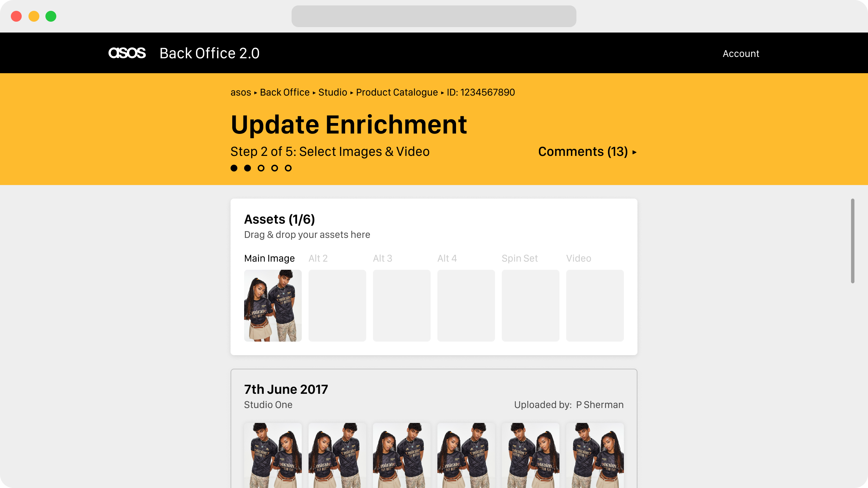Screen dimensions: 868x488
Task: Open Product Catalogue breadcrumb
Action: point(397,92)
